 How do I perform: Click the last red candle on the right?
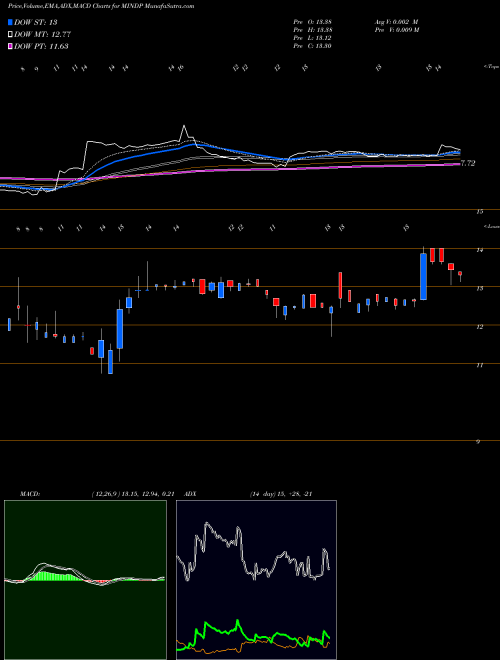tap(460, 274)
